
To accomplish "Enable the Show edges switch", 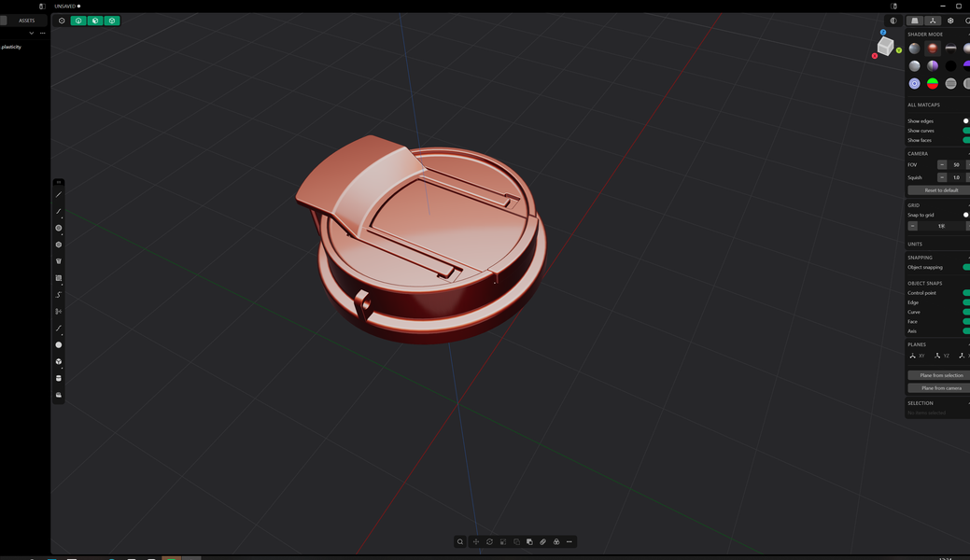I will (966, 121).
